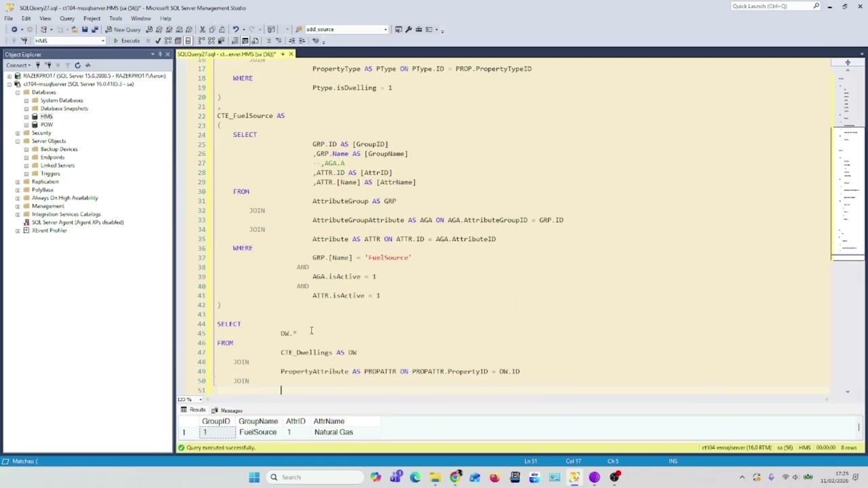This screenshot has width=868, height=488.
Task: Click the Decrease indent icon
Action: pos(292,41)
